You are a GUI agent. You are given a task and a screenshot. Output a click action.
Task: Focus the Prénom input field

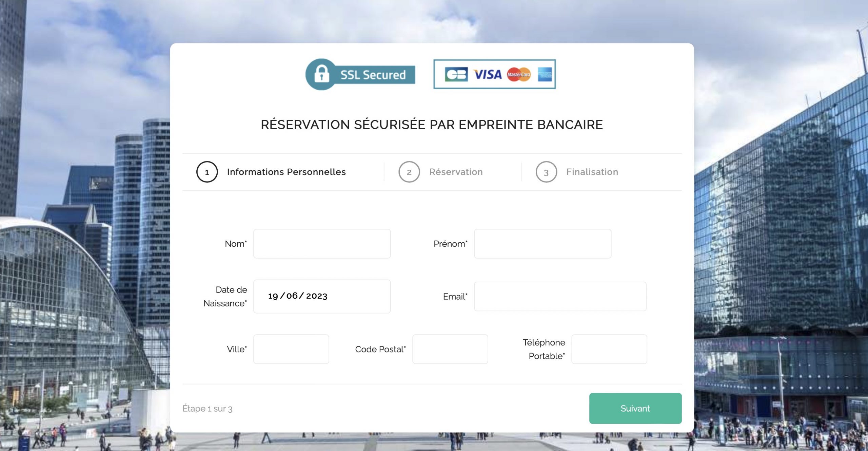542,244
